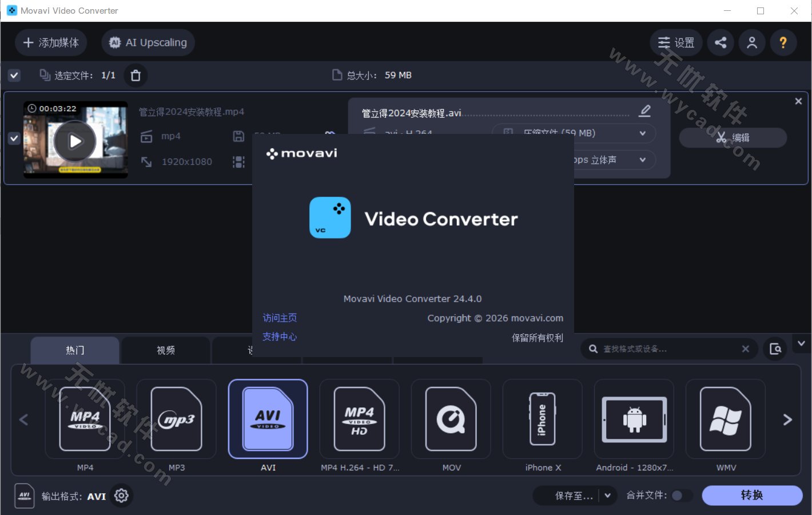Select the MOV format icon
This screenshot has width=812, height=515.
[451, 419]
